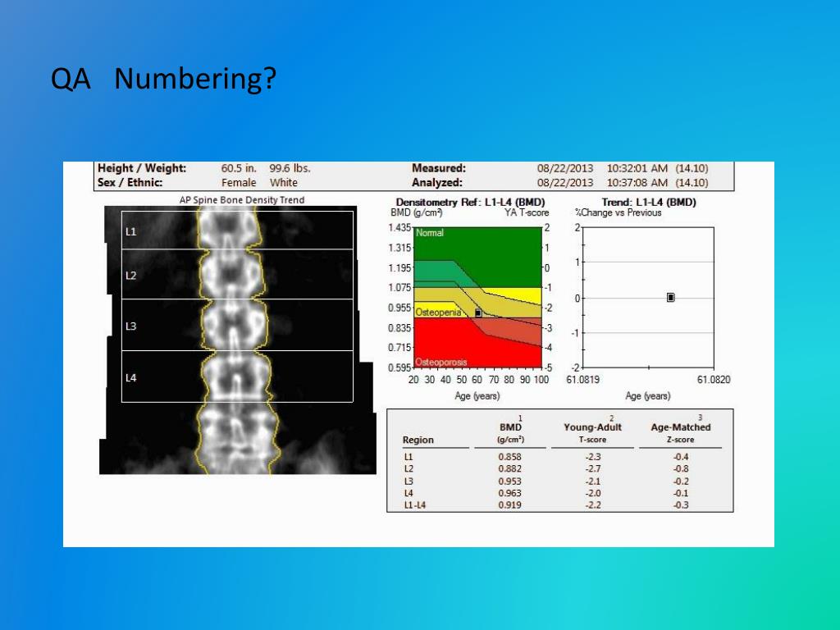Viewport: 840px width, 630px height.
Task: Click the L4 BMD value 0.963
Action: pyautogui.click(x=509, y=493)
